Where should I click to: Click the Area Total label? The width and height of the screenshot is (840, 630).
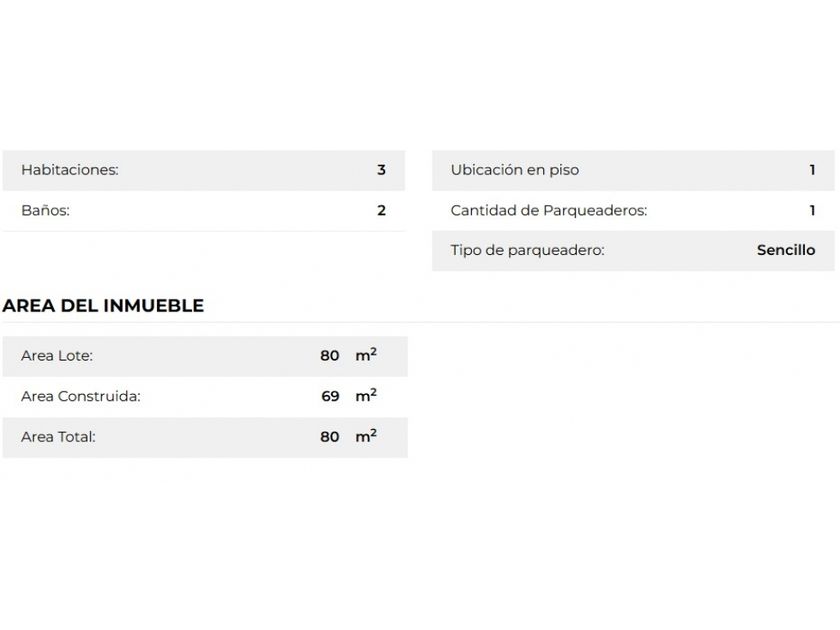pos(58,437)
